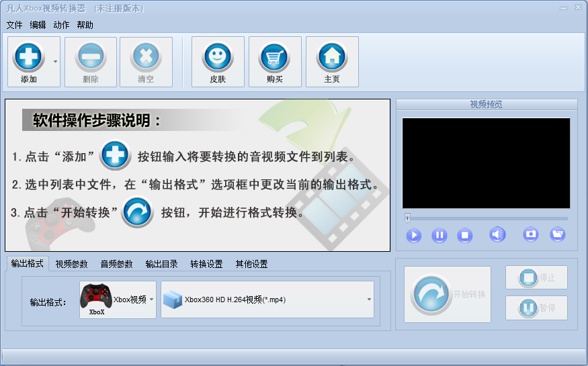
Task: Click the 购买 (Buy) shopping cart icon
Action: click(x=274, y=57)
